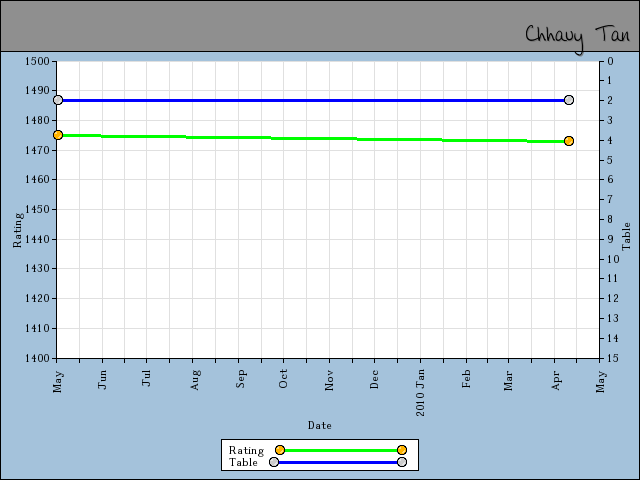
Task: Click the 6 label on Table axis
Action: [610, 180]
